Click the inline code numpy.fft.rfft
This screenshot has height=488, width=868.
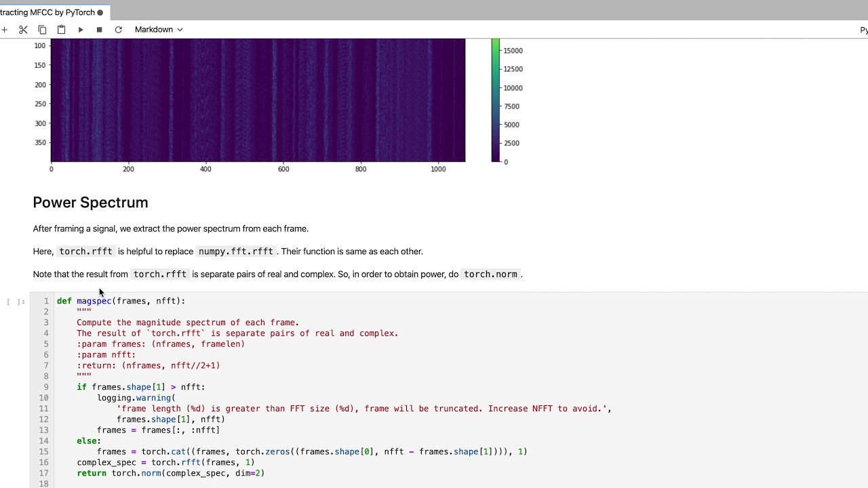tap(236, 251)
